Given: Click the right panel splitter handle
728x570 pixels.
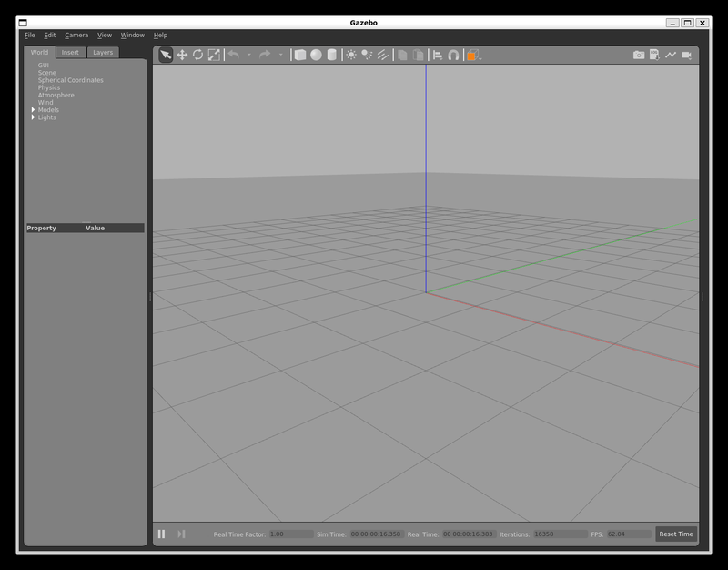Looking at the screenshot, I should [703, 297].
